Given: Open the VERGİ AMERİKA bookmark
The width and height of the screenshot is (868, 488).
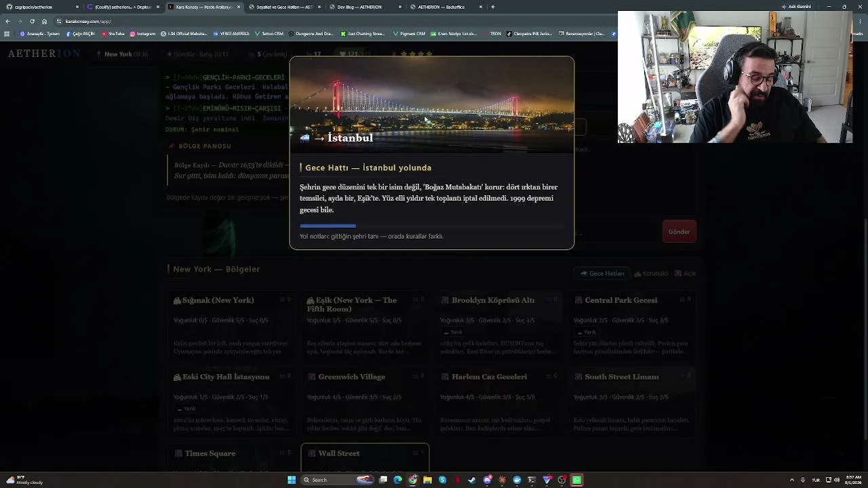Looking at the screenshot, I should (231, 33).
